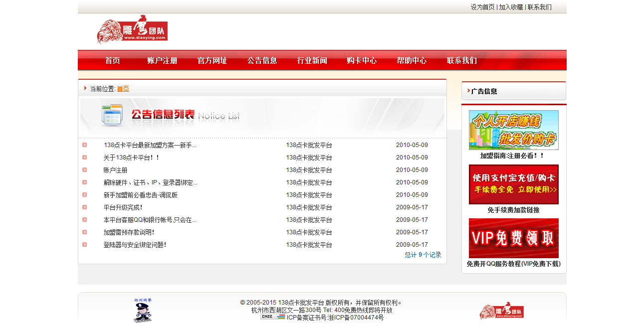Image resolution: width=644 pixels, height=328 pixels.
Task: Open the 购卡中心 navigation menu item
Action: coord(362,60)
